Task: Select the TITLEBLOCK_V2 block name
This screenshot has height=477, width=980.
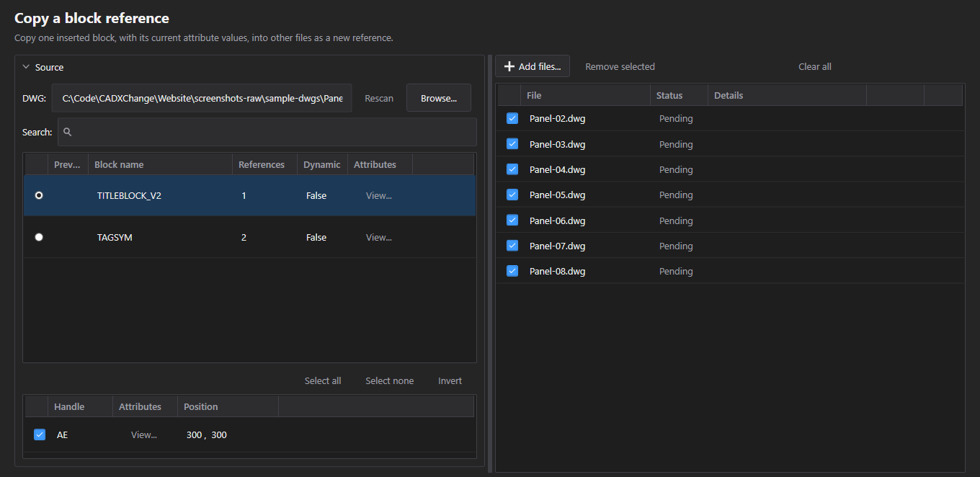Action: click(129, 195)
